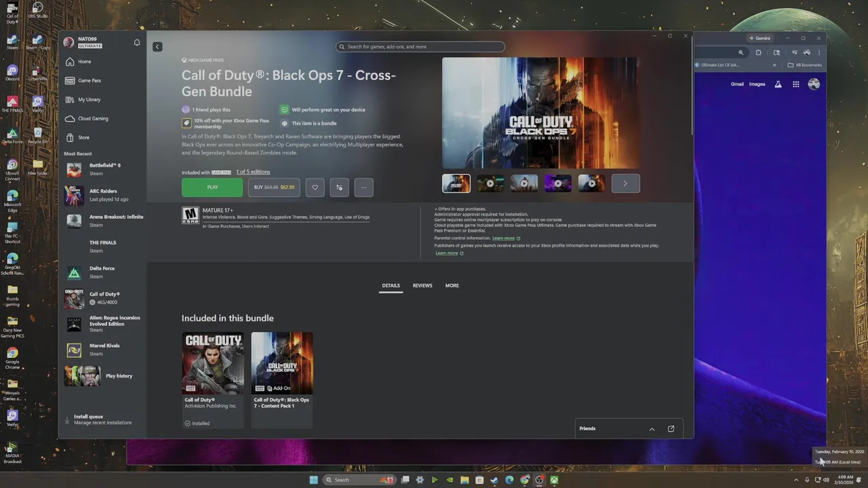Switch to the DETAILS tab

click(x=391, y=286)
